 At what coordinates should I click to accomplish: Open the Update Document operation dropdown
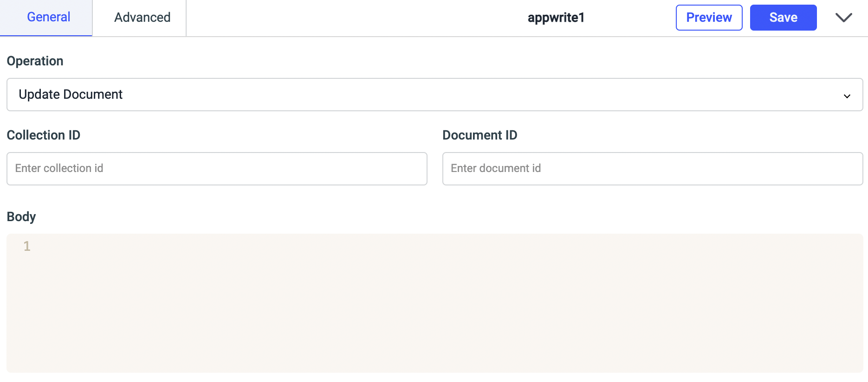coord(434,95)
